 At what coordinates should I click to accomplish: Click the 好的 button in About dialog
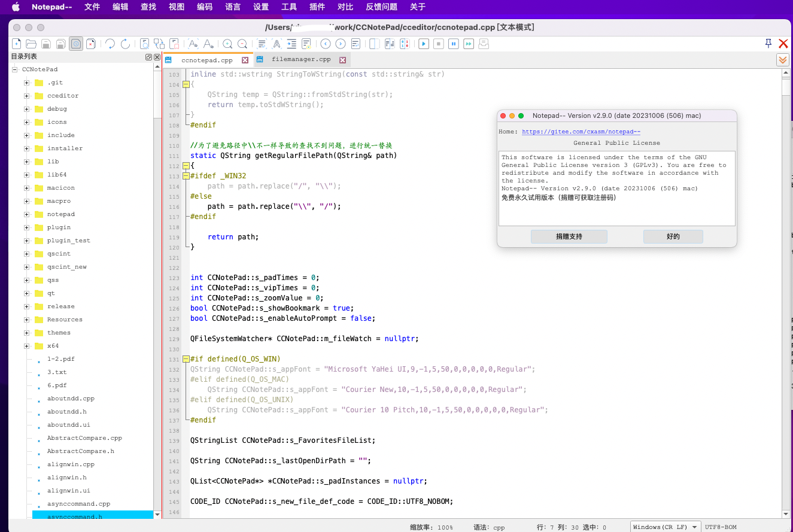point(673,236)
